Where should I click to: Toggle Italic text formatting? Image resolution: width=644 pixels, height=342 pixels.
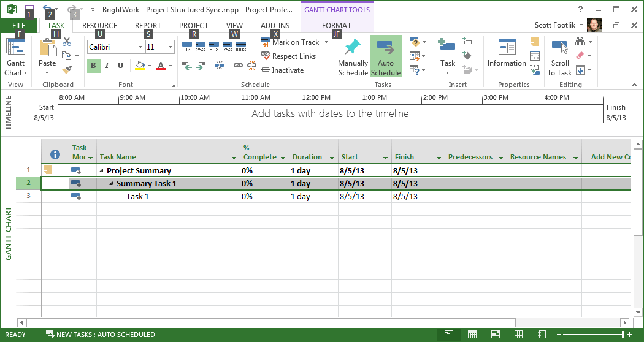[x=107, y=66]
